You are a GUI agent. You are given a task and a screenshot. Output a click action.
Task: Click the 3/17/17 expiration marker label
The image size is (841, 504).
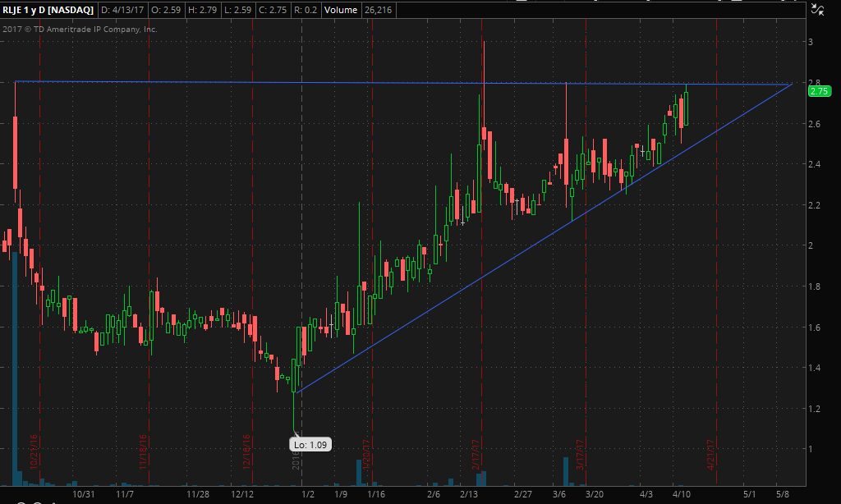579,455
